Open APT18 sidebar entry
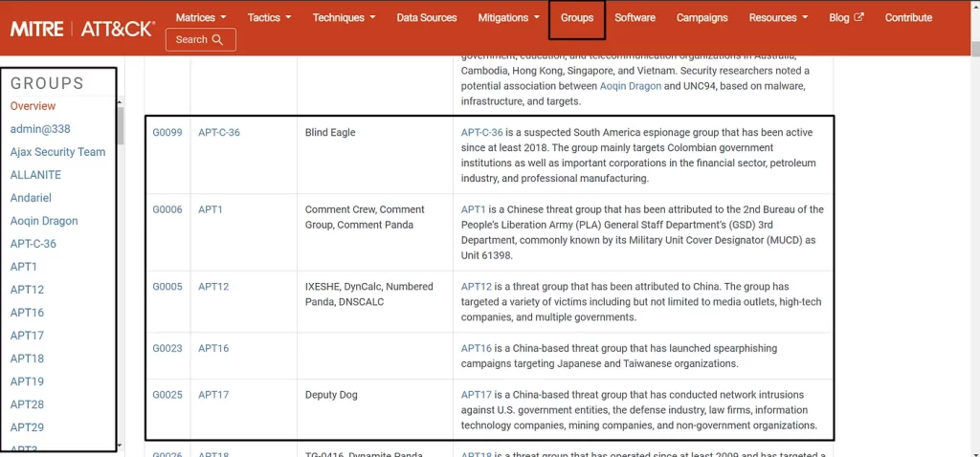Image resolution: width=980 pixels, height=457 pixels. 27,359
